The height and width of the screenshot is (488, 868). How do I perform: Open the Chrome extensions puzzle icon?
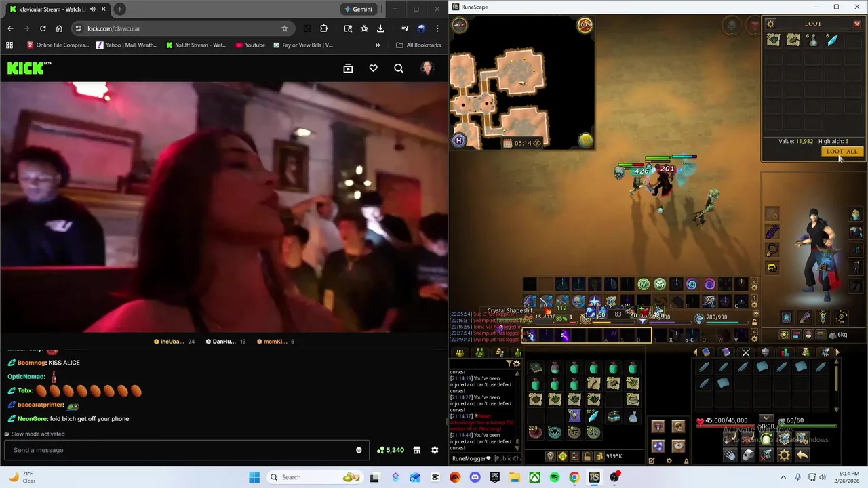323,28
